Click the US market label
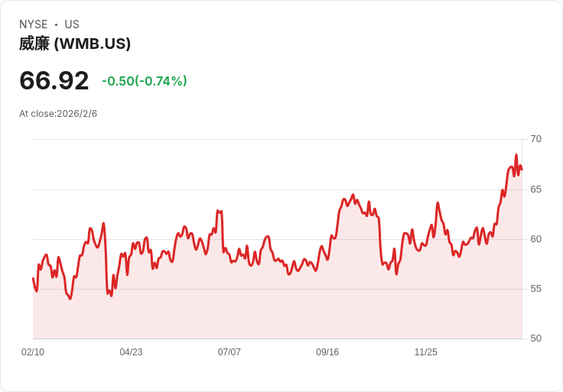 (72, 24)
